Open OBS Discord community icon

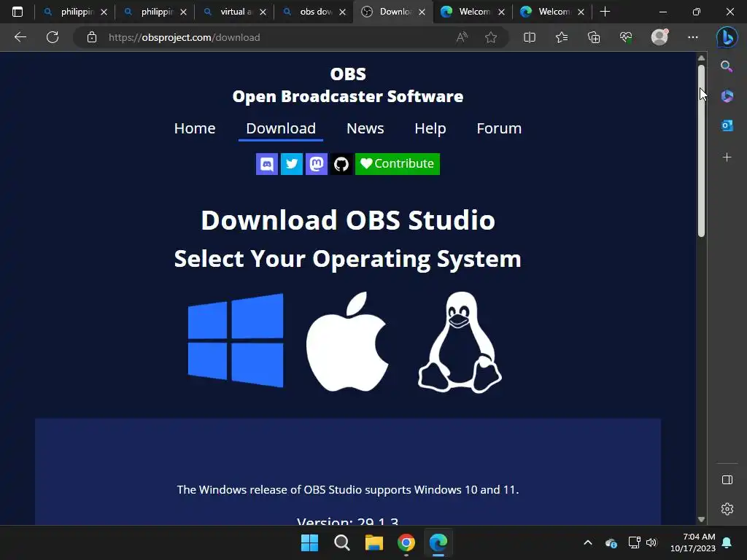pos(267,164)
